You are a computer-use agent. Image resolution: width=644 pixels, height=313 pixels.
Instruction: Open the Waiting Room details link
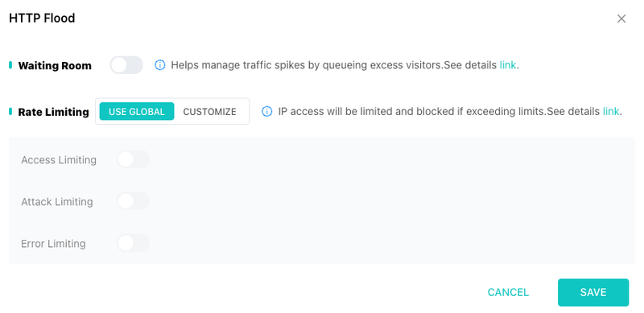click(x=508, y=65)
